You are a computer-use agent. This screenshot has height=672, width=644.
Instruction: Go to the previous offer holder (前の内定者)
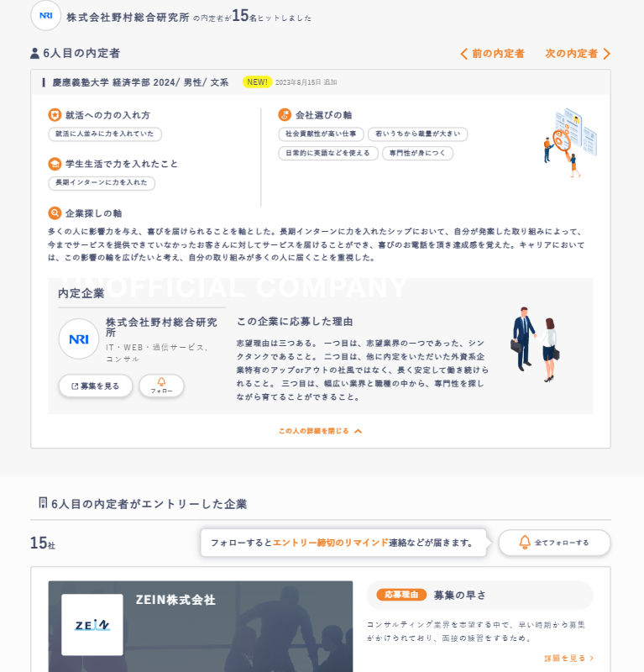(492, 54)
